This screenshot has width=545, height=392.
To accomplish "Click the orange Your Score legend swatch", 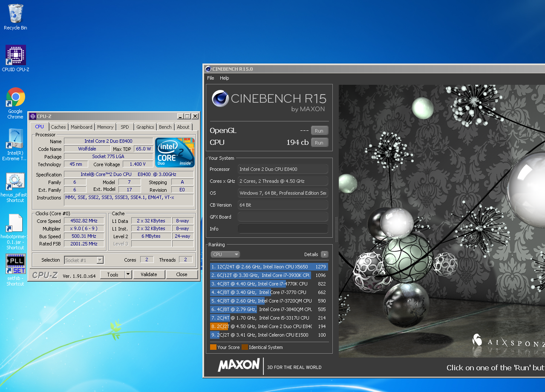I will 213,347.
